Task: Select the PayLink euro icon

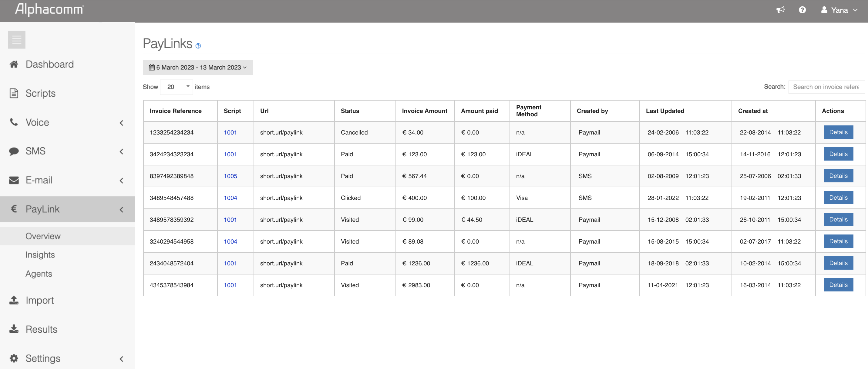Action: [x=14, y=209]
